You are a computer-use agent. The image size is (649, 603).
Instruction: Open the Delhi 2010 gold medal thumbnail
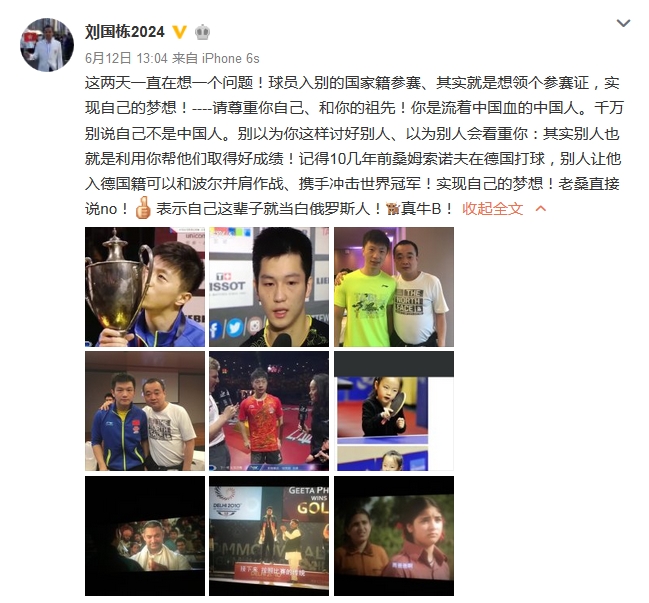click(269, 536)
